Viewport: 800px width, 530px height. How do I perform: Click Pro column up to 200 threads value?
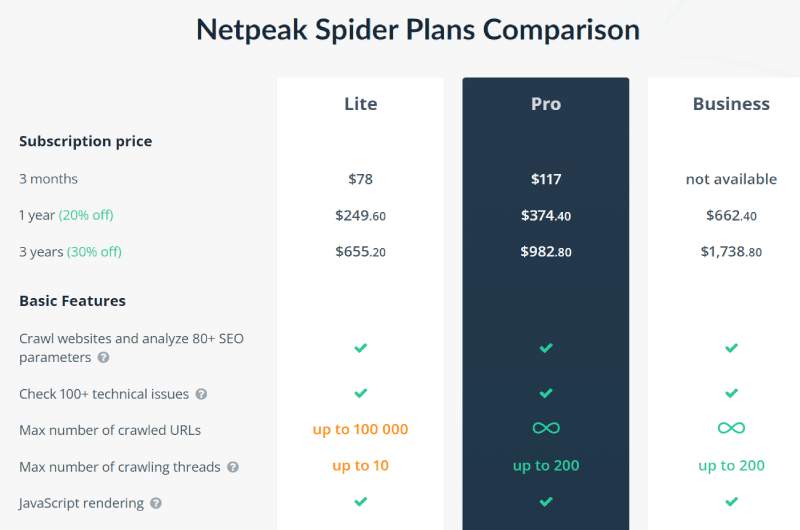point(546,466)
